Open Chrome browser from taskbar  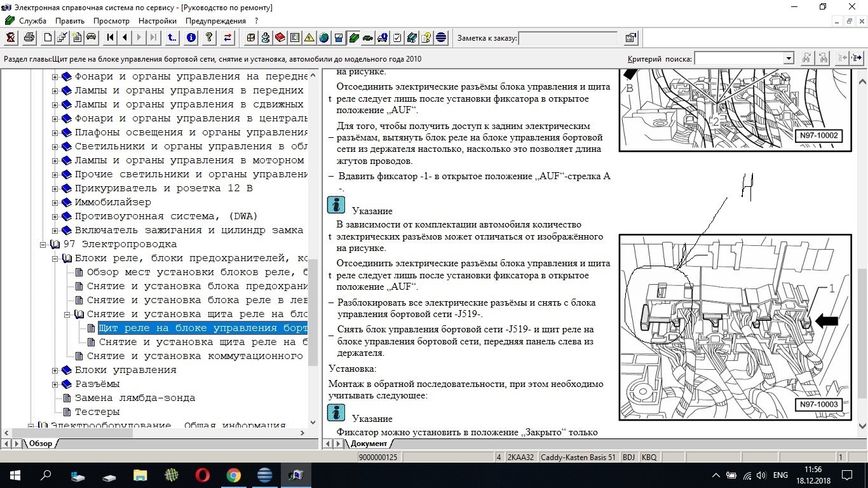tap(233, 475)
